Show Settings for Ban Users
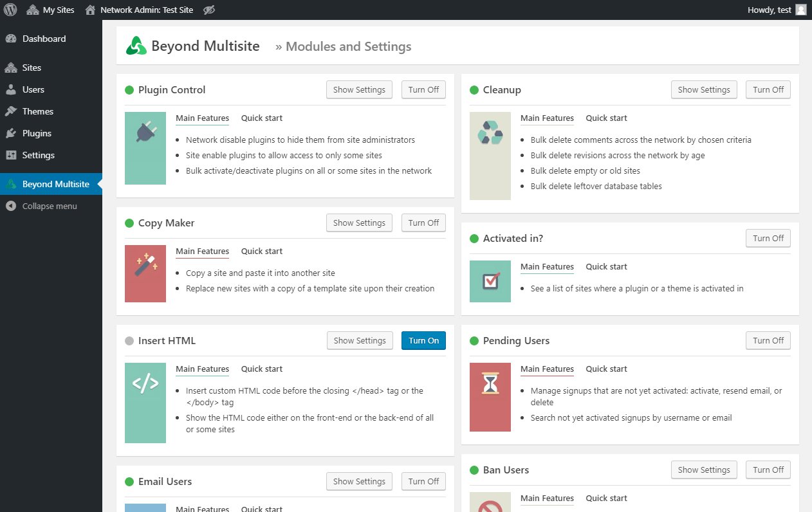The height and width of the screenshot is (512, 812). (x=703, y=470)
